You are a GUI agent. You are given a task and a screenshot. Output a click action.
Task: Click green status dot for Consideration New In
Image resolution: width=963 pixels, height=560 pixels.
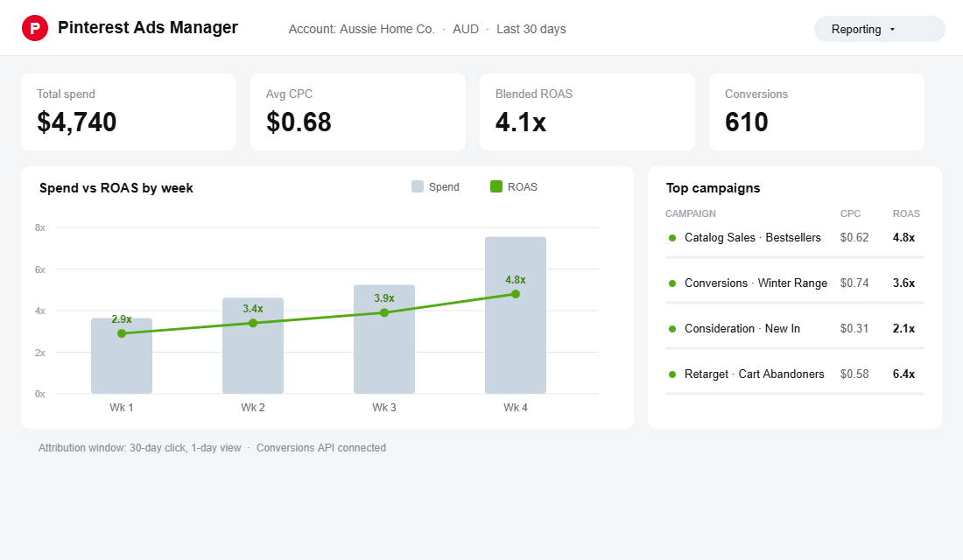coord(672,329)
